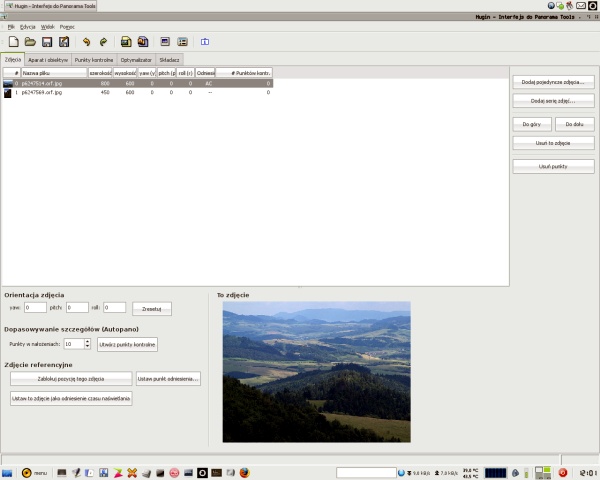Viewport: 600px width, 480px height.
Task: Open the panorama preview window icon
Action: [165, 42]
